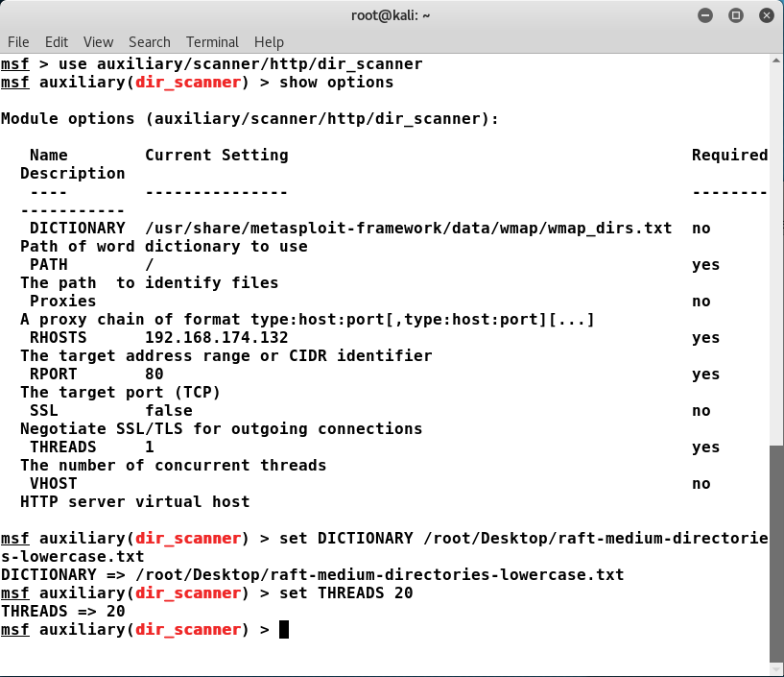This screenshot has height=677, width=784.
Task: Click the Proxies option name
Action: click(63, 302)
